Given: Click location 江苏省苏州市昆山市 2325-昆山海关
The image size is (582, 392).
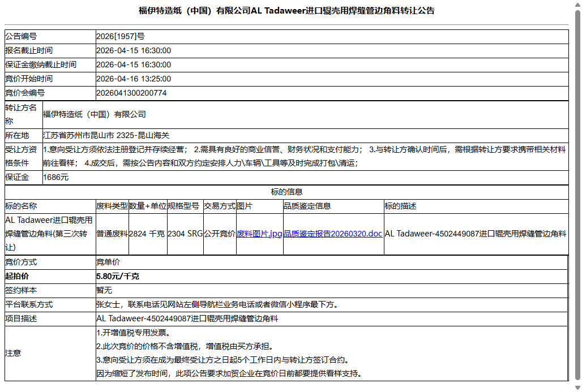Looking at the screenshot, I should [106, 135].
